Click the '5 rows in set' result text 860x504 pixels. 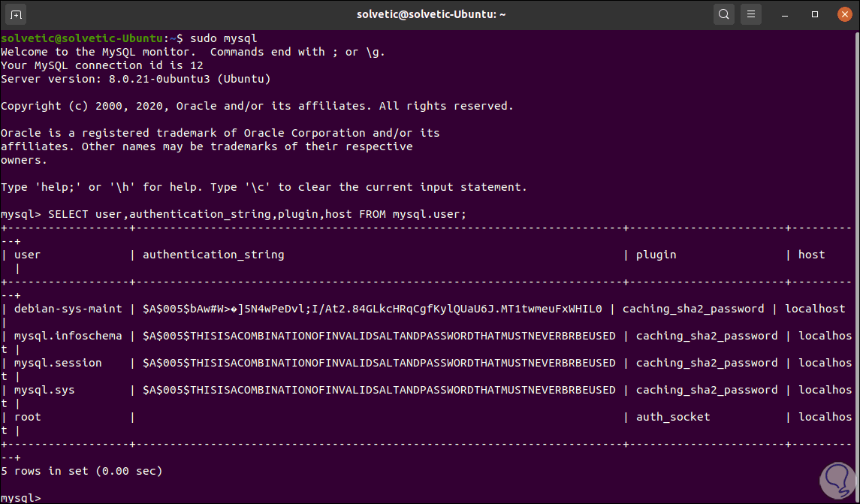coord(81,471)
